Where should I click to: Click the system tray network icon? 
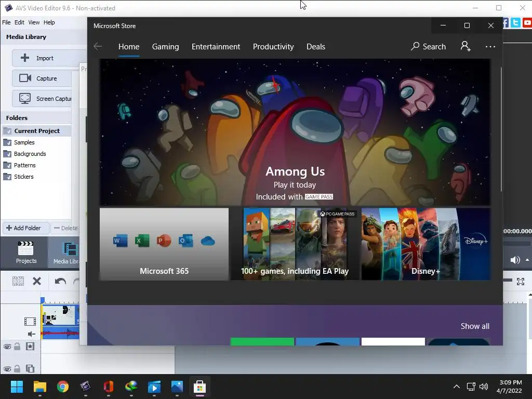click(471, 387)
